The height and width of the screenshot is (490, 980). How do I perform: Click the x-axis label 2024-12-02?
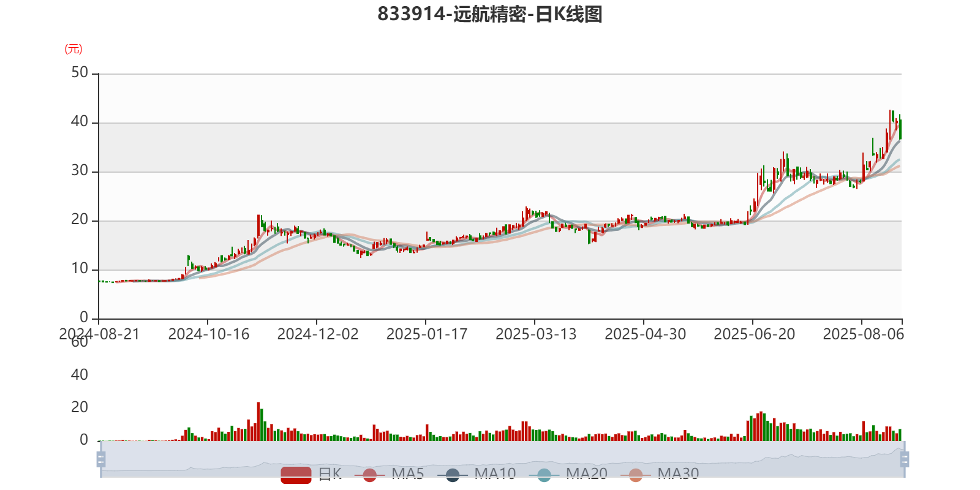coord(318,334)
